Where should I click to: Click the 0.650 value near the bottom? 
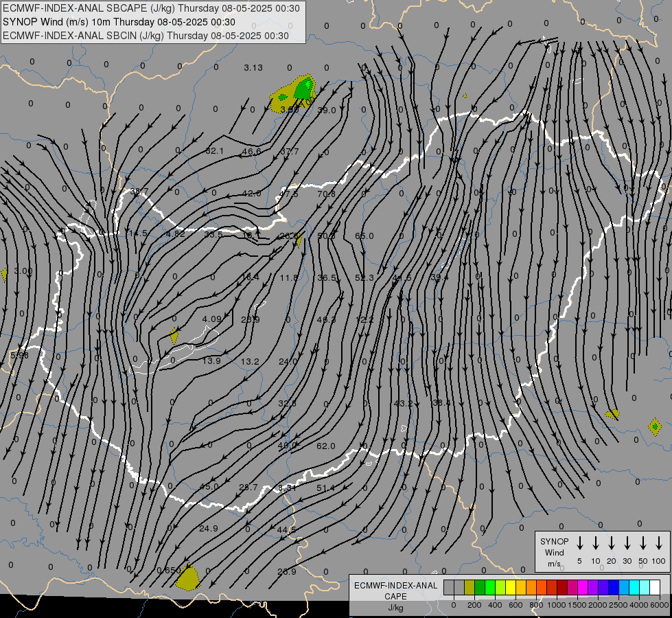pos(169,571)
